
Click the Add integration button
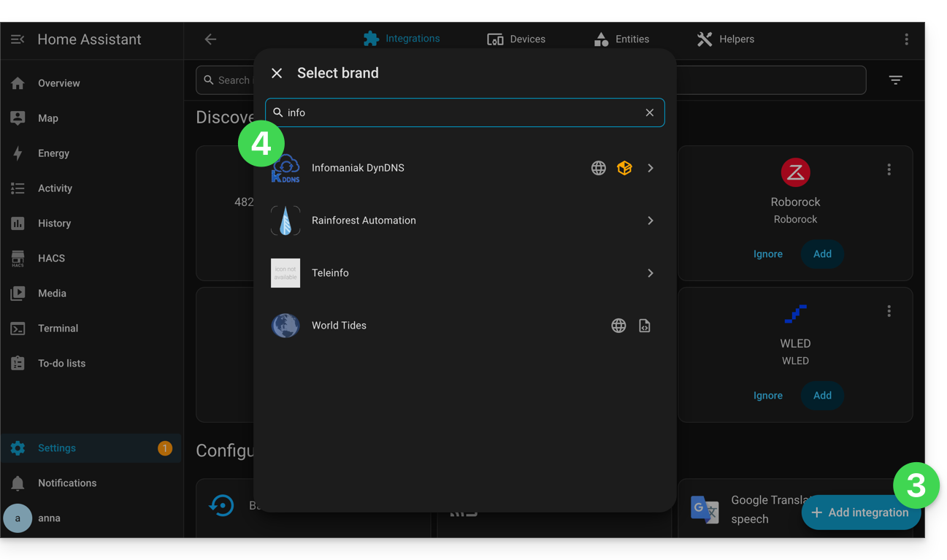860,513
